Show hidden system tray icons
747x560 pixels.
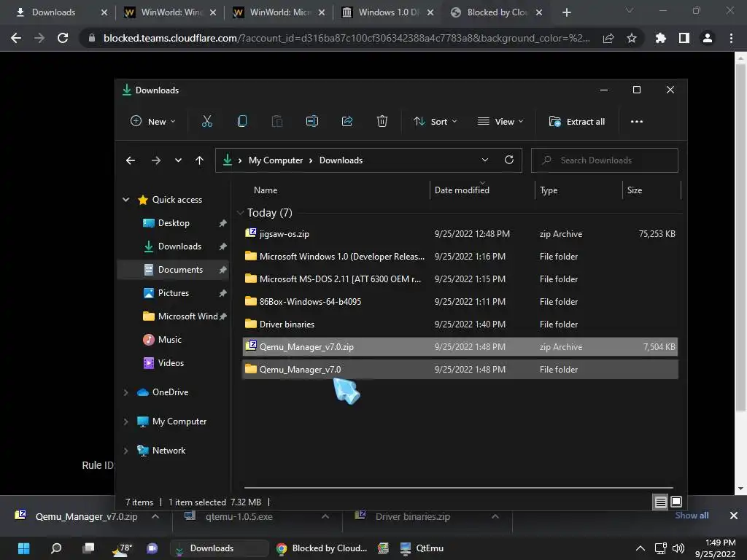(640, 548)
